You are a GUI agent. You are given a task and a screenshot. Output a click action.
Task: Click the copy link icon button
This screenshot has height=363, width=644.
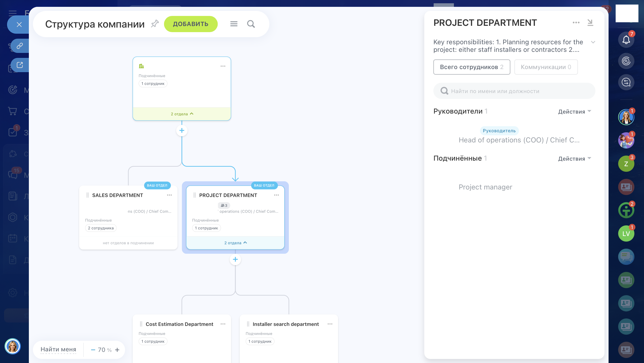[x=20, y=46]
